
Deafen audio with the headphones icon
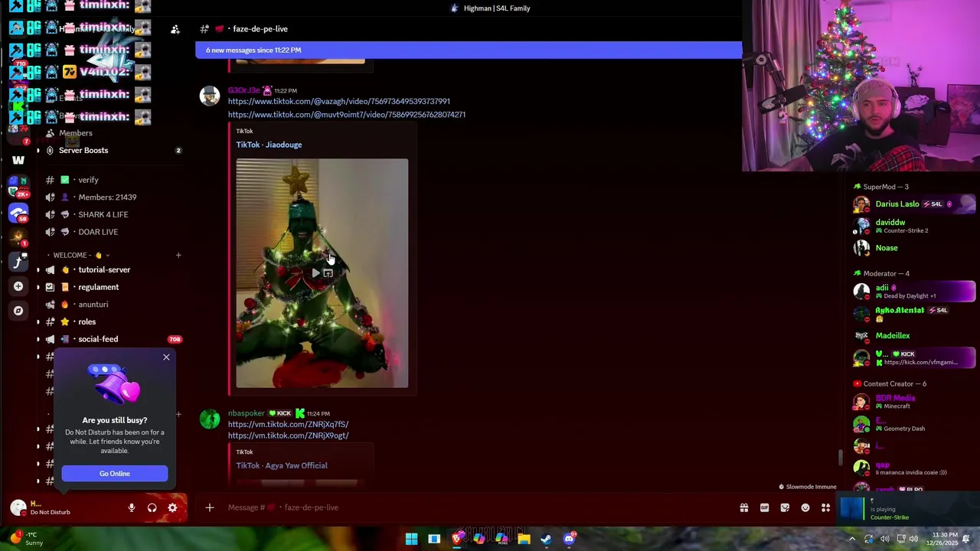click(152, 507)
